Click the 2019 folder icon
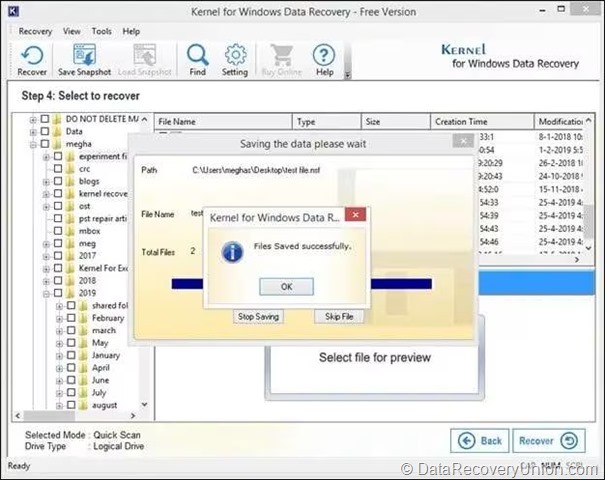Image resolution: width=605 pixels, height=480 pixels. 70,293
